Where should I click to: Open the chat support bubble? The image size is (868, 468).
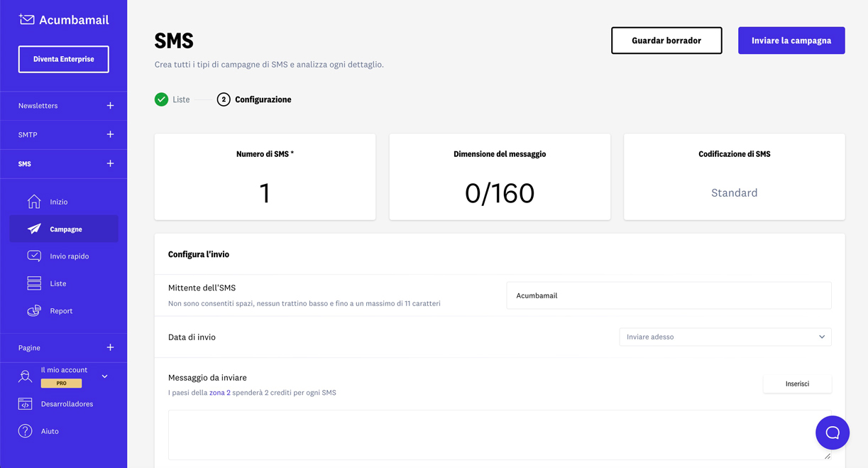pyautogui.click(x=833, y=432)
